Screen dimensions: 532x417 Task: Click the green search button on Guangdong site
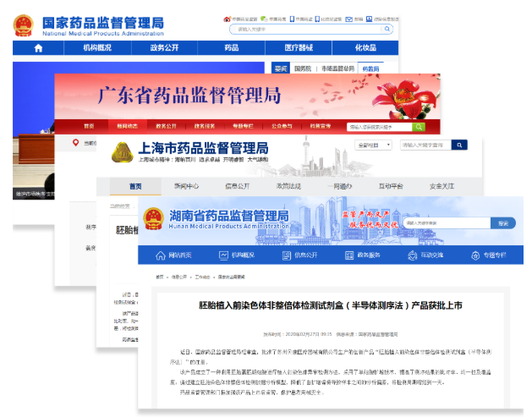point(419,127)
